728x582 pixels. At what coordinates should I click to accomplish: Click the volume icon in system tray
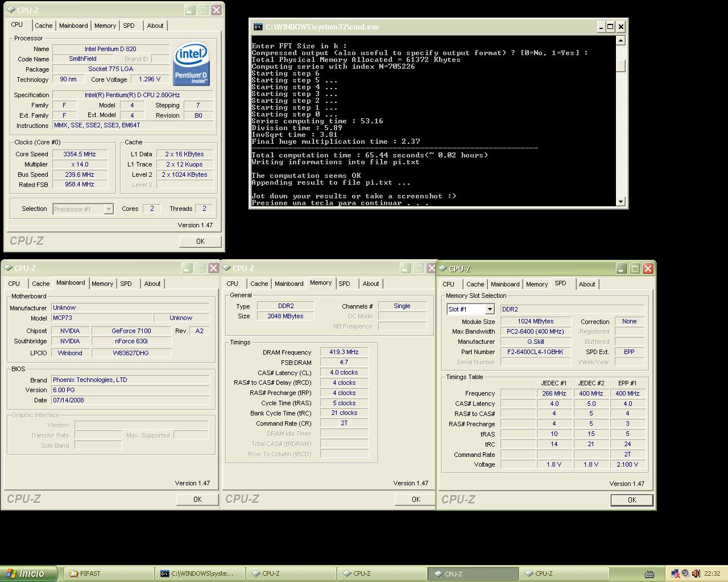[695, 573]
